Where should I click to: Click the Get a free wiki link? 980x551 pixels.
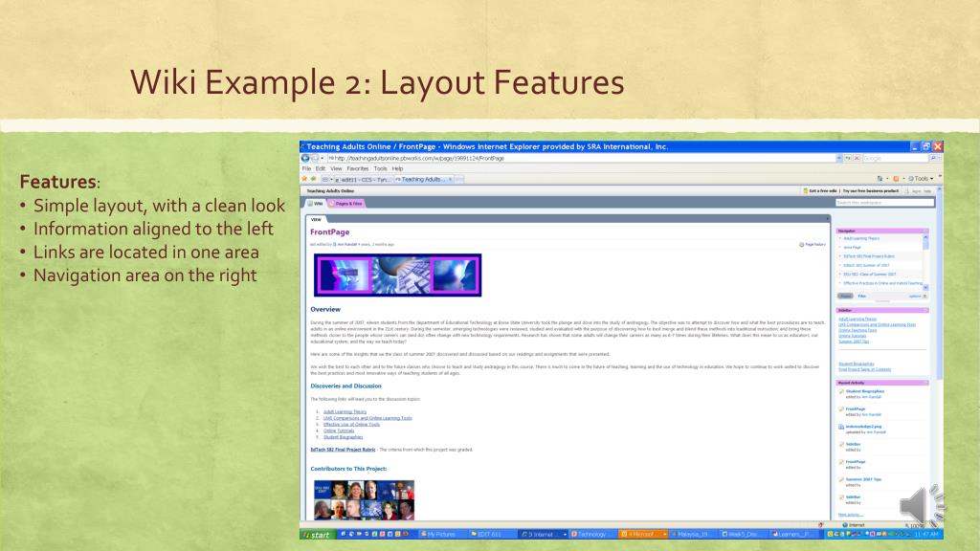pos(820,190)
